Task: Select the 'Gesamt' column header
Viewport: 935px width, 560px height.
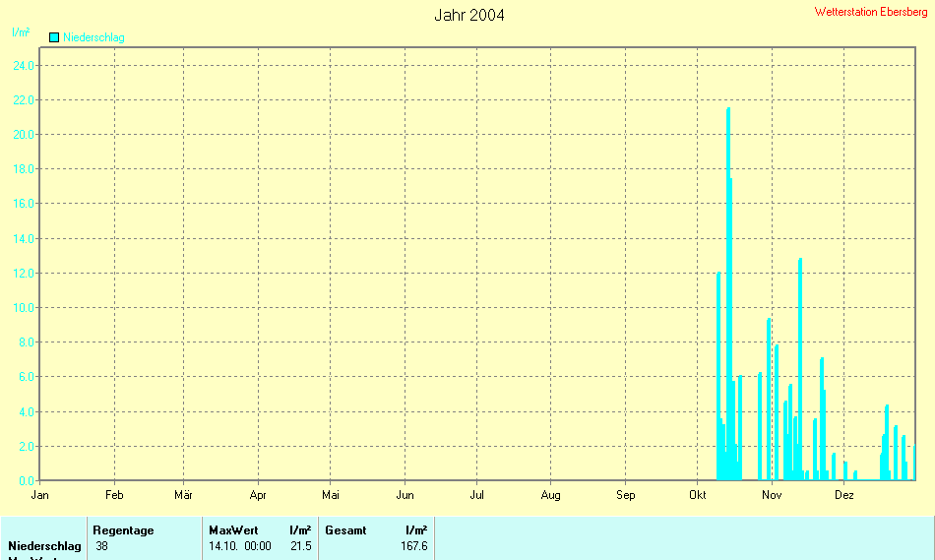Action: (345, 530)
